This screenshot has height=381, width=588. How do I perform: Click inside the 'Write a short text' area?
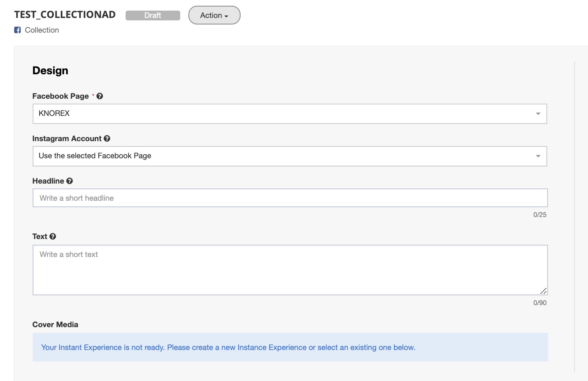tap(290, 270)
